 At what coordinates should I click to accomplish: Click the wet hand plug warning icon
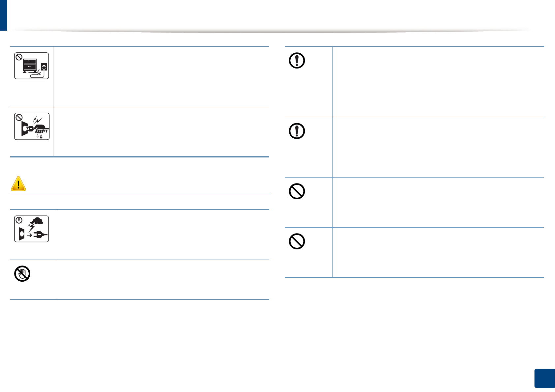32,126
